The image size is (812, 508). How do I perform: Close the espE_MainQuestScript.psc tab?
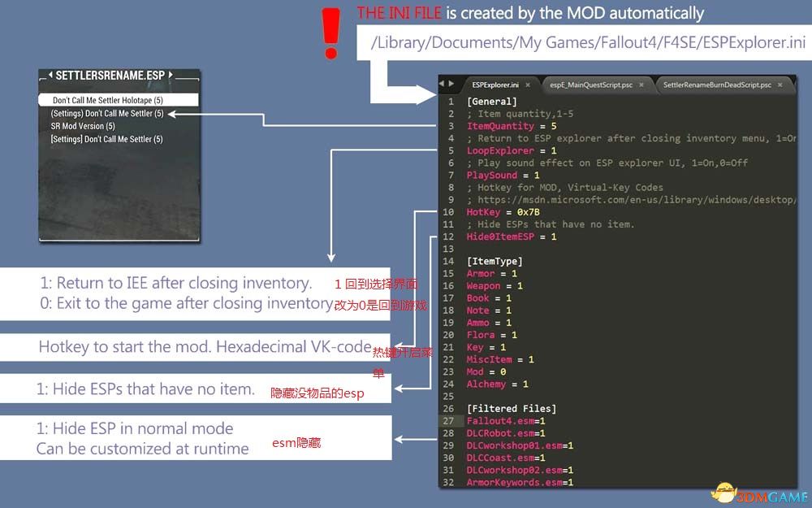tap(641, 85)
